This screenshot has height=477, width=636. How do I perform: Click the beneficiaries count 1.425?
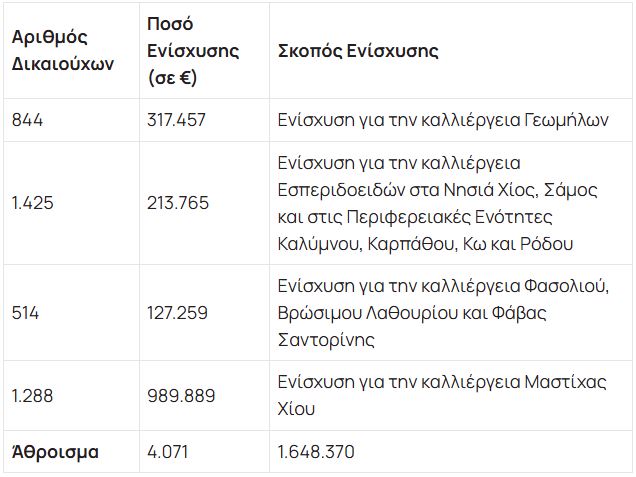point(32,203)
